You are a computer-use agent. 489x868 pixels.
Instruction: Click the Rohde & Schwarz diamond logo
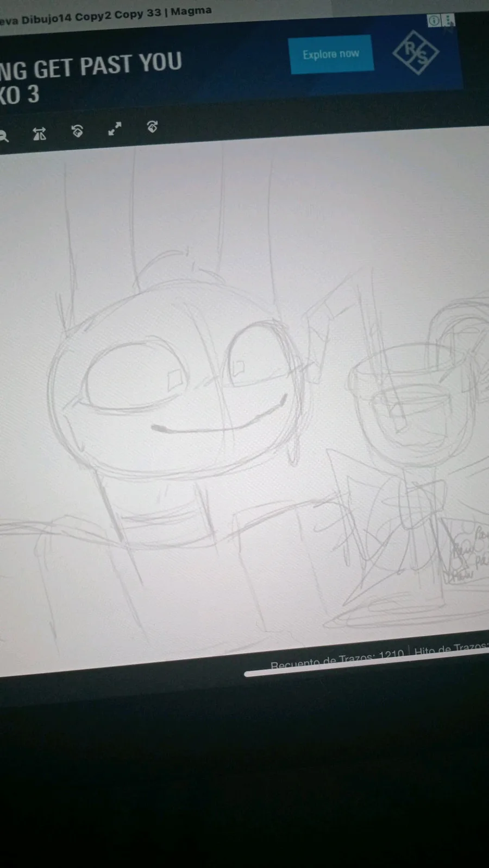tap(416, 53)
